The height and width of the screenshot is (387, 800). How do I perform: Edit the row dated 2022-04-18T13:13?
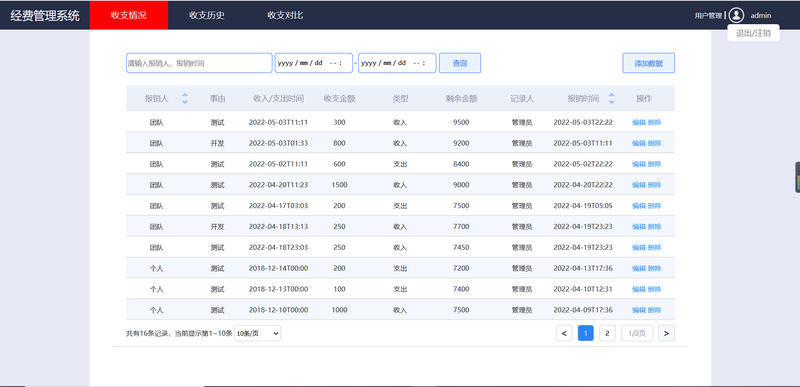639,226
